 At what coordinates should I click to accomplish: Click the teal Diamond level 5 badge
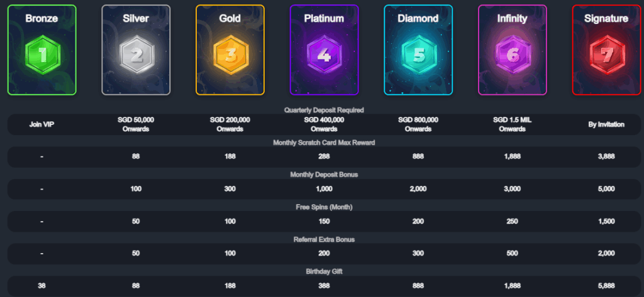(x=418, y=55)
